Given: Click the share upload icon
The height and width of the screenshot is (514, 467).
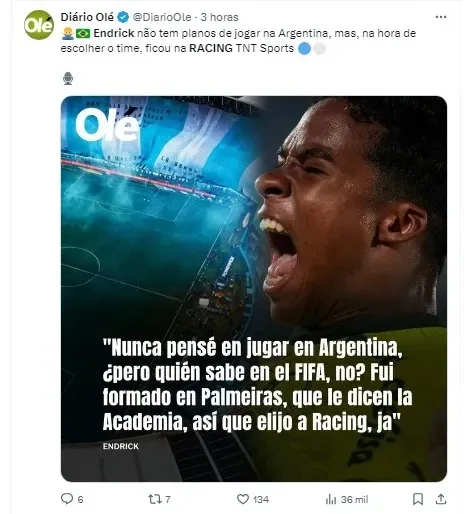Looking at the screenshot, I should click(x=441, y=499).
